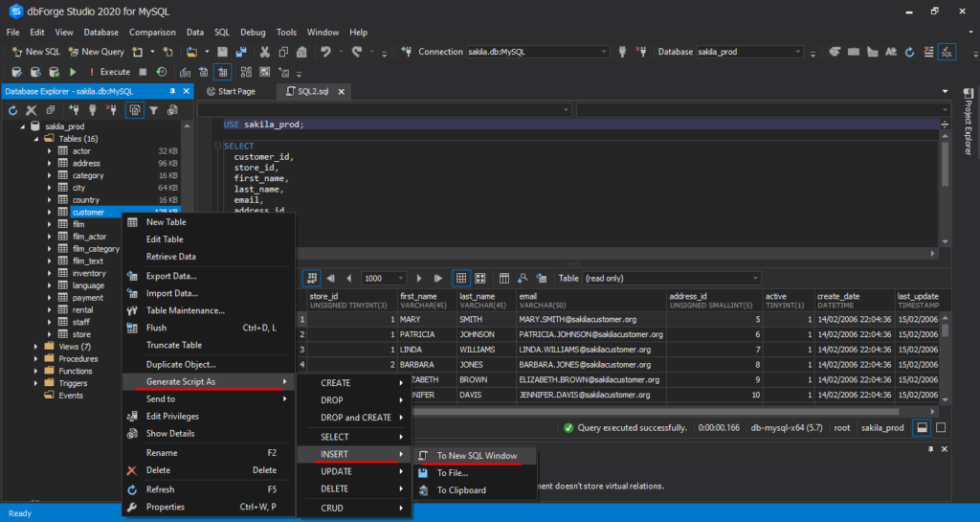Open the Table (read only) dropdown
The width and height of the screenshot is (980, 522).
pyautogui.click(x=756, y=278)
